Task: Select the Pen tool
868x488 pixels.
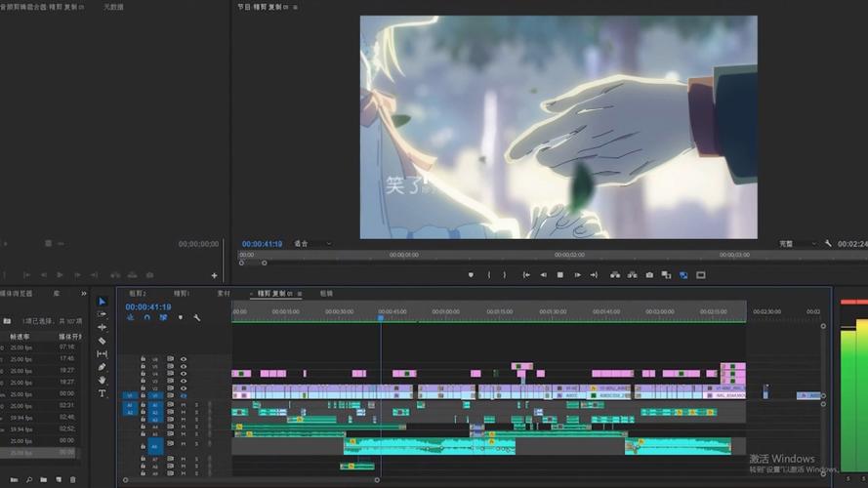Action: pos(102,367)
